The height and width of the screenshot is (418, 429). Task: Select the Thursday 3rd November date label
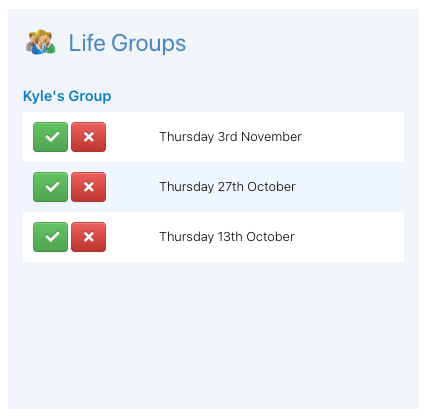tap(230, 137)
